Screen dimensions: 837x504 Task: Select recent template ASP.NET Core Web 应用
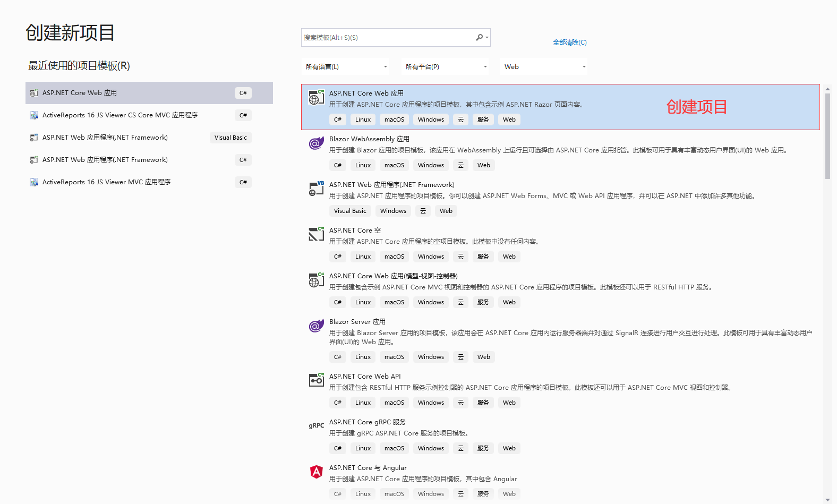coord(149,93)
